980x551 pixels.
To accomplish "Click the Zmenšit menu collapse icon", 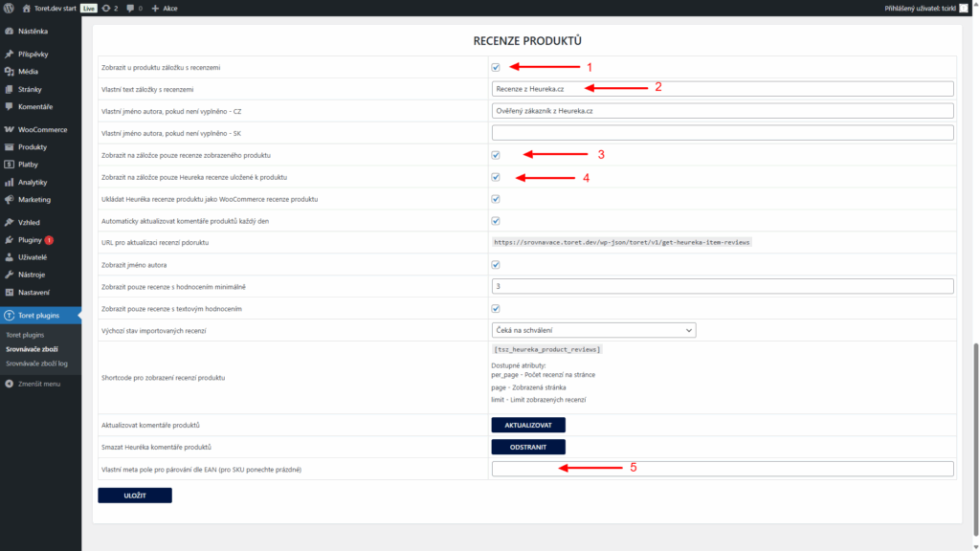I will pos(10,384).
